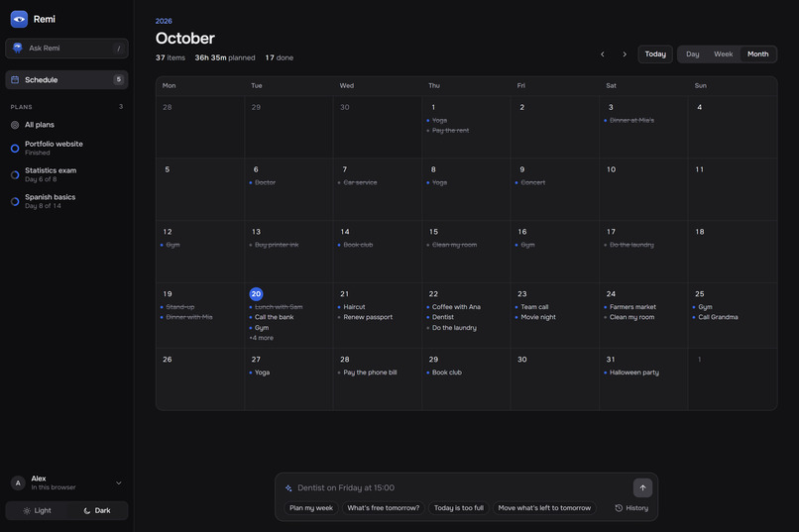The image size is (799, 532).
Task: Click the Plan my week suggestion
Action: (x=311, y=508)
